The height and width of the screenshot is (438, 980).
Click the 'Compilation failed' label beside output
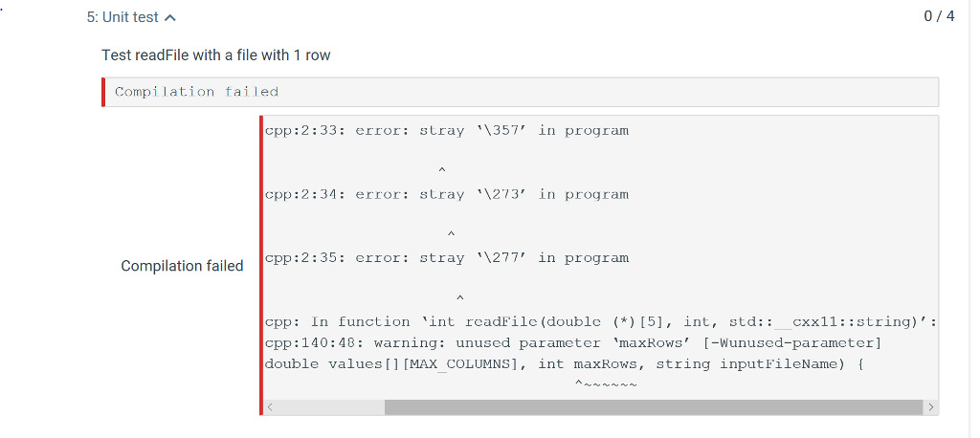pyautogui.click(x=182, y=266)
